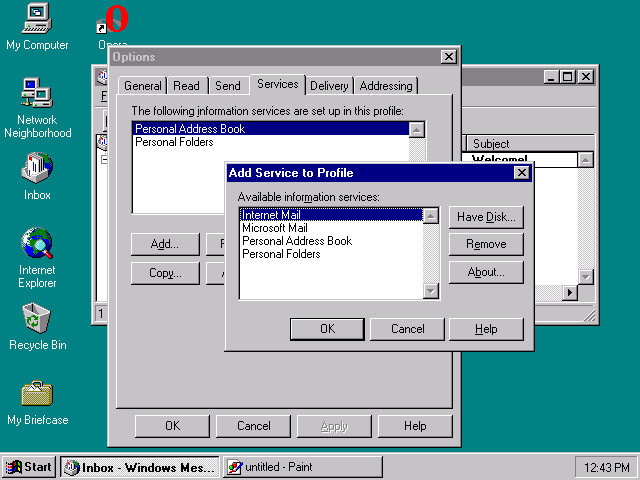
Task: Click the Add... button in Options
Action: coord(165,244)
